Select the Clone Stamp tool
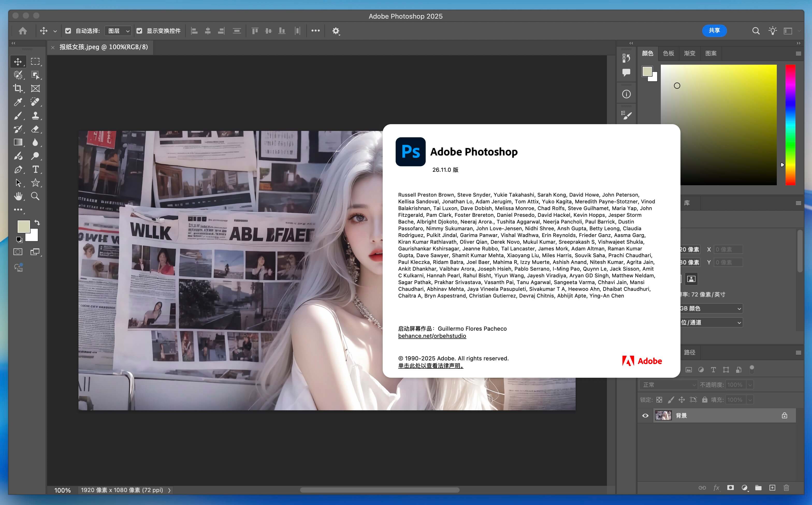Viewport: 812px width, 505px height. pos(35,116)
